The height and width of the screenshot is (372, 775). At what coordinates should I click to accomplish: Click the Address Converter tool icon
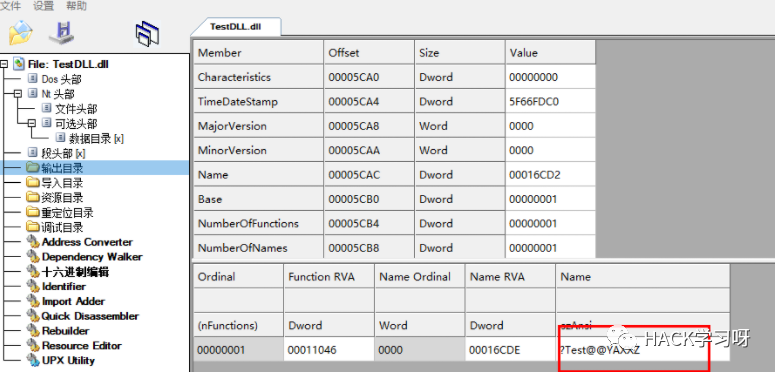(x=33, y=242)
